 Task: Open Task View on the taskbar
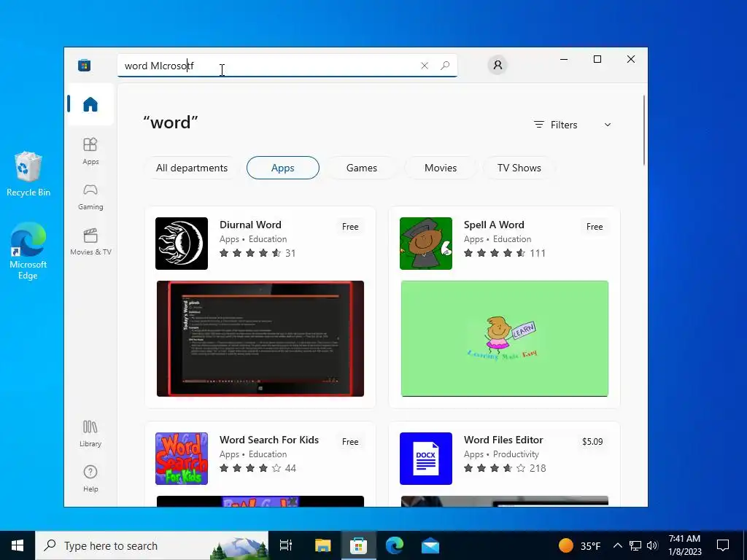286,545
